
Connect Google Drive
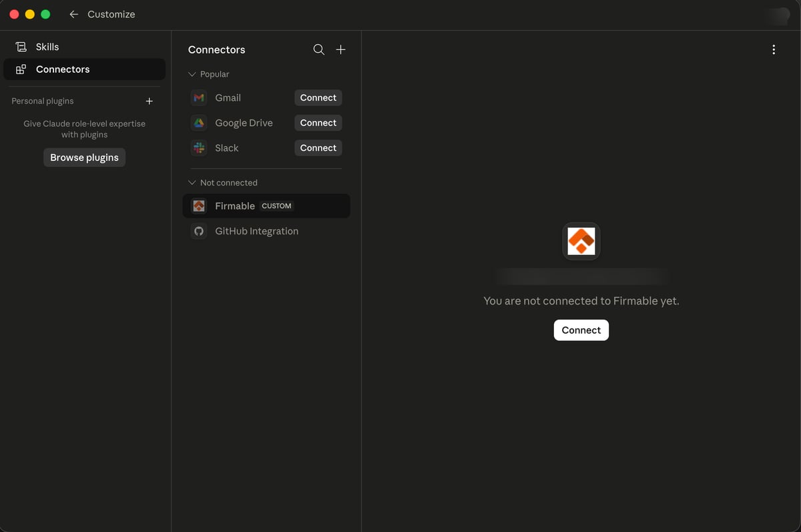tap(318, 123)
